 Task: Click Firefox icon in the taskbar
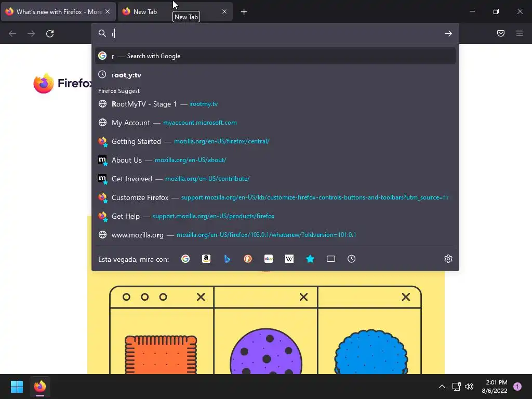click(39, 387)
